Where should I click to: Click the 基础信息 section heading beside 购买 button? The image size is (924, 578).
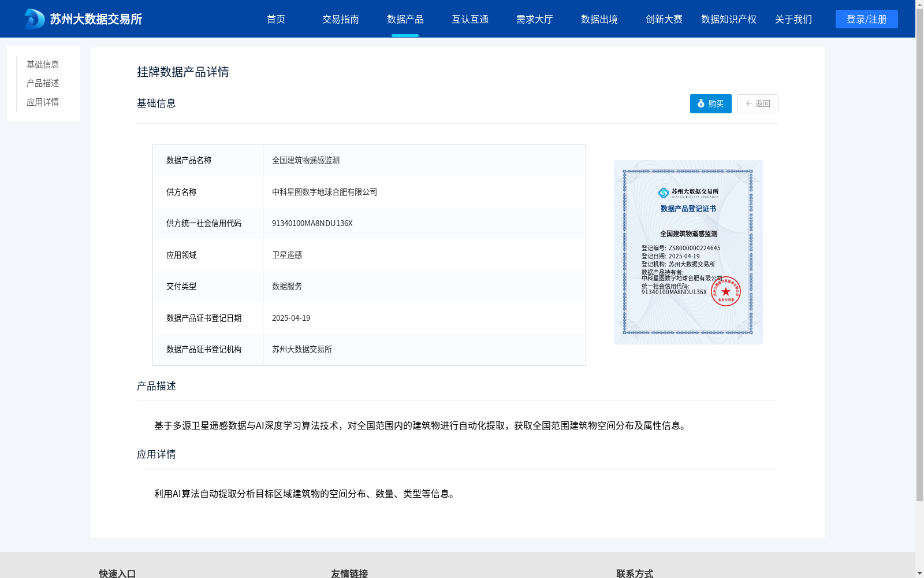(157, 103)
